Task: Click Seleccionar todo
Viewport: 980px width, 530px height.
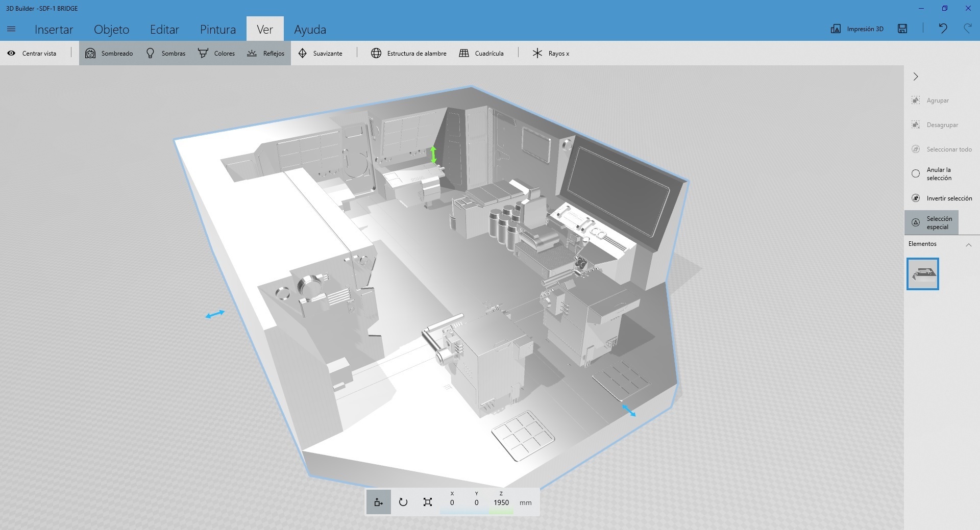Action: tap(942, 149)
